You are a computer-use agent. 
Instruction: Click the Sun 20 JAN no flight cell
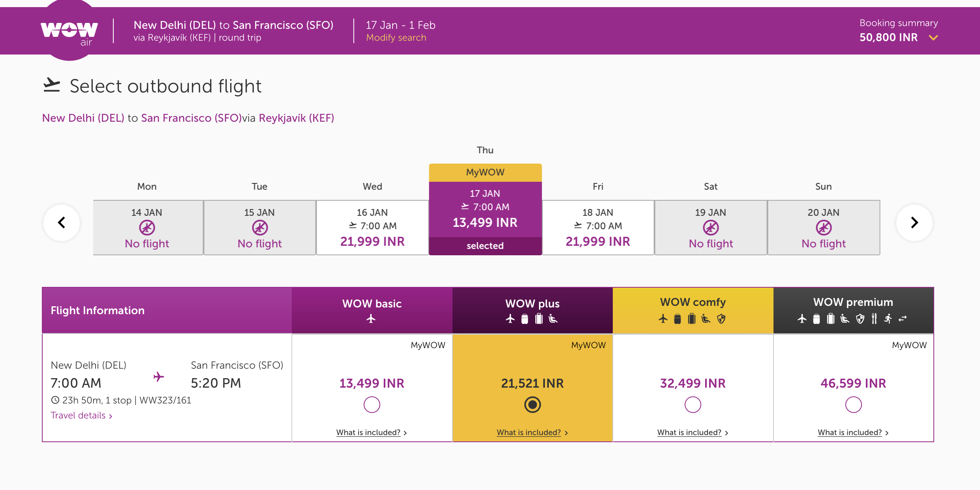pyautogui.click(x=824, y=228)
